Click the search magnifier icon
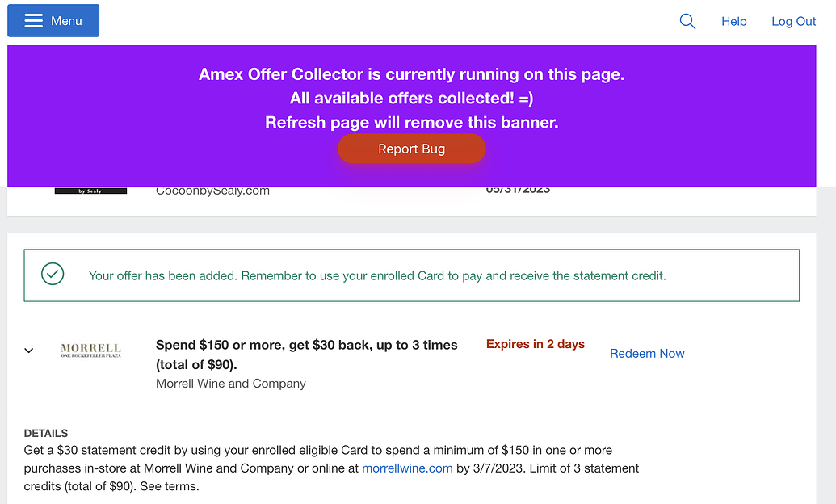This screenshot has height=504, width=836. pos(687,21)
